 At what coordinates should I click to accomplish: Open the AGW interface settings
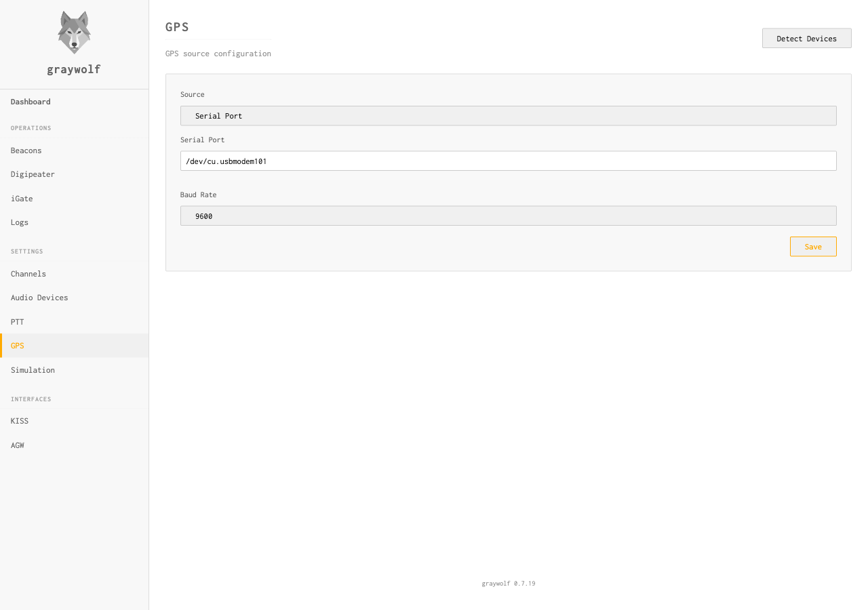tap(17, 445)
